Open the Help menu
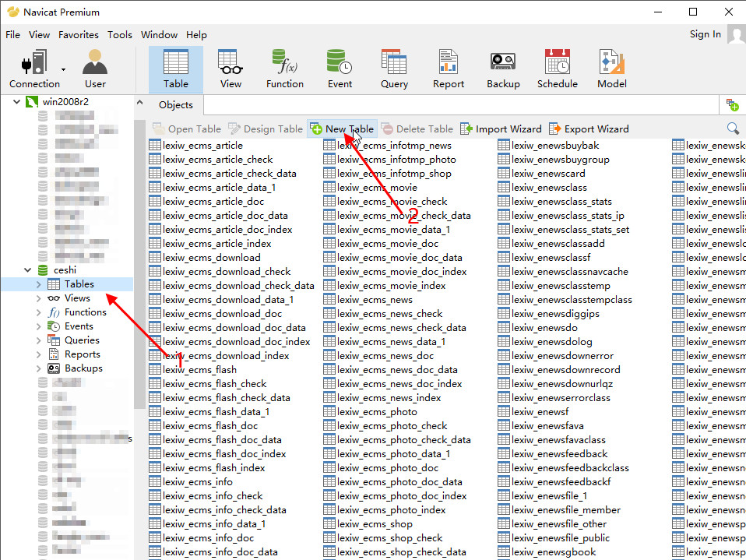The width and height of the screenshot is (746, 560). coord(196,35)
